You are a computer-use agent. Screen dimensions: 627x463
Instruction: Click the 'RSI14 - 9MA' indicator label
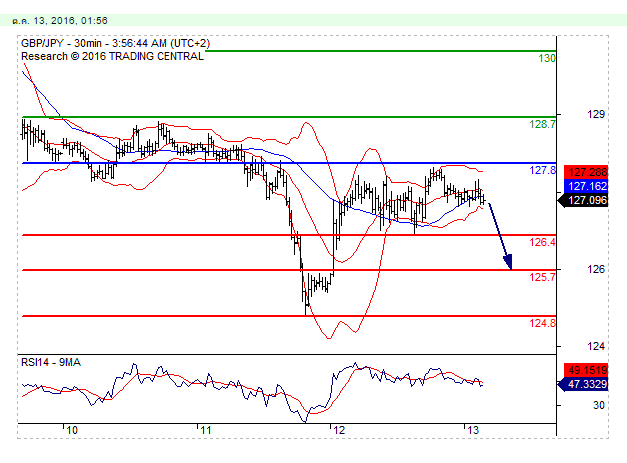[51, 363]
